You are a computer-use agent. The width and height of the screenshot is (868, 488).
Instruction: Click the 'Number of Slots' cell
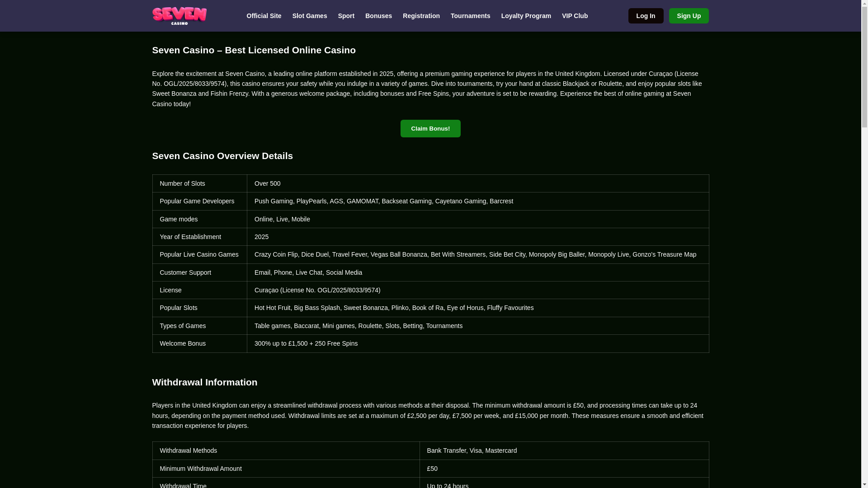200,183
